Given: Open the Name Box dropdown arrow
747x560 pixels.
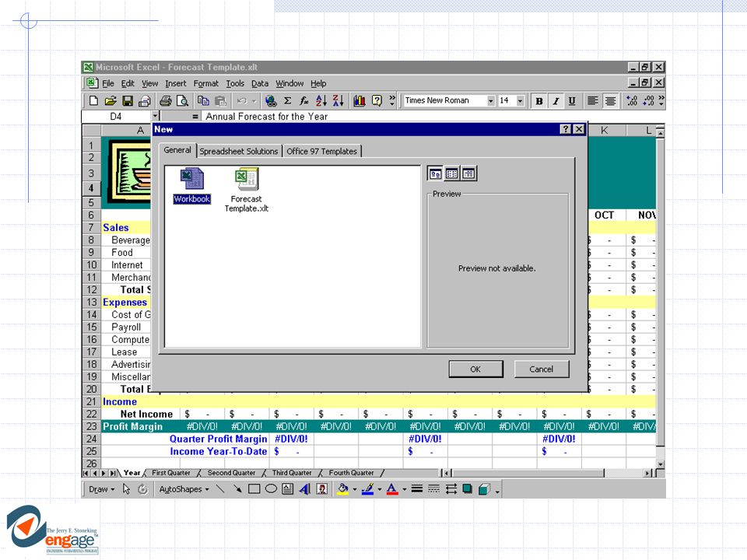Looking at the screenshot, I should click(x=155, y=116).
